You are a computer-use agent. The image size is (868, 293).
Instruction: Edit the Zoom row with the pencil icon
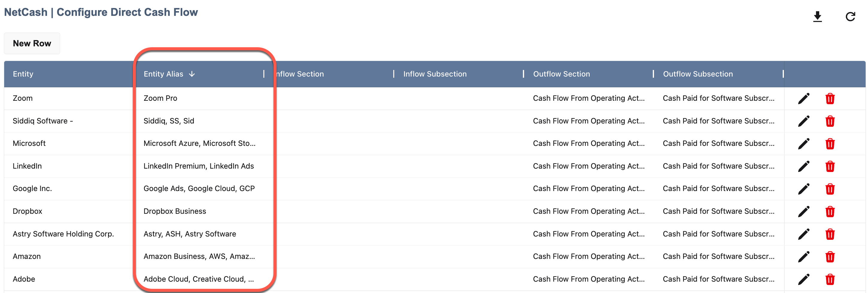(804, 99)
